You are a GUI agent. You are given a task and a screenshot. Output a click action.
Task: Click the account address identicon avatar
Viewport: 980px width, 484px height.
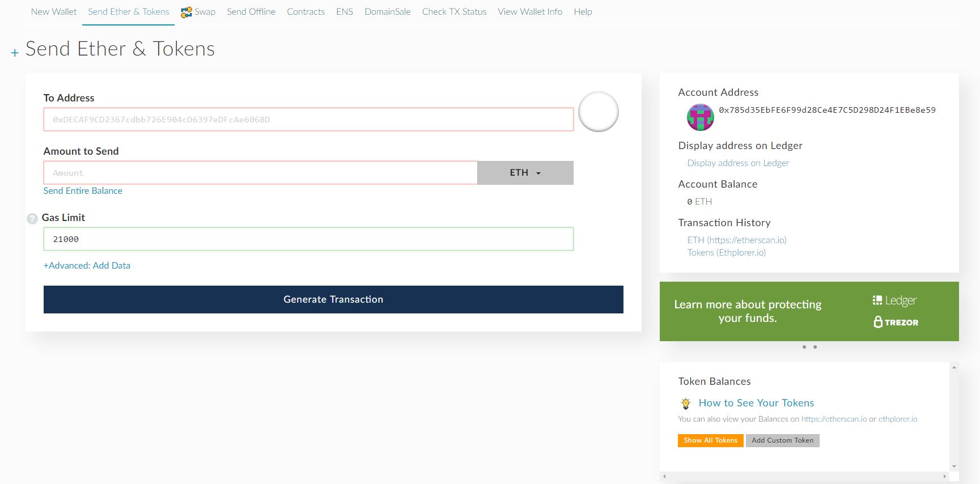700,117
